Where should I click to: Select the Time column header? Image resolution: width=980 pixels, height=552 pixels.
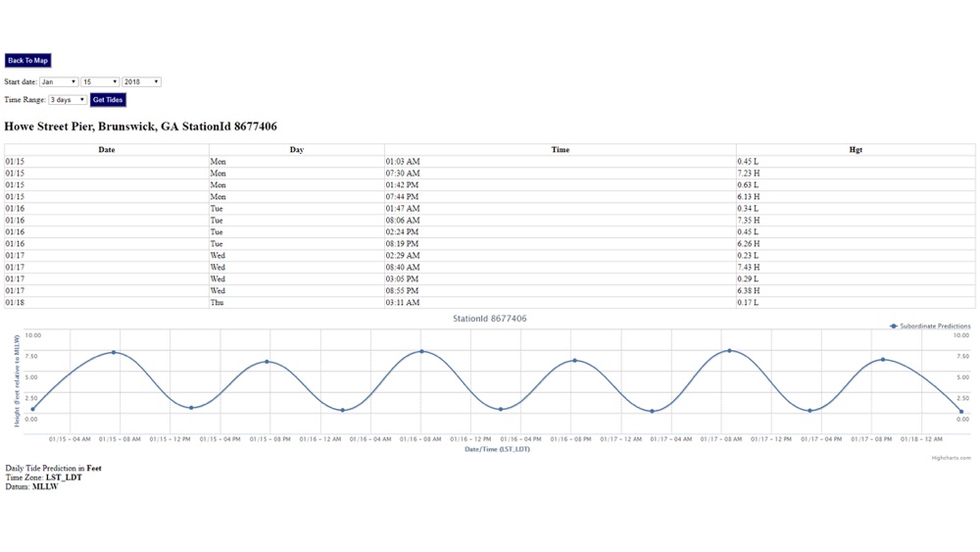[560, 149]
